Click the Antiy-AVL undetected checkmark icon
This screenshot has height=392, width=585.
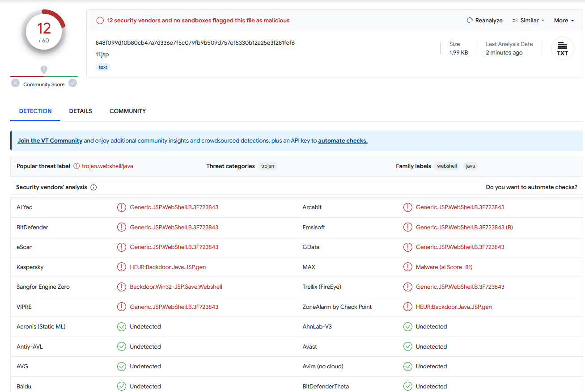coord(121,346)
